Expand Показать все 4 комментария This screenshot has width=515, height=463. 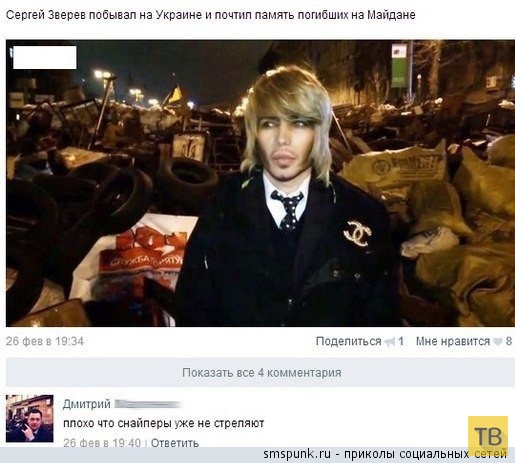(262, 373)
